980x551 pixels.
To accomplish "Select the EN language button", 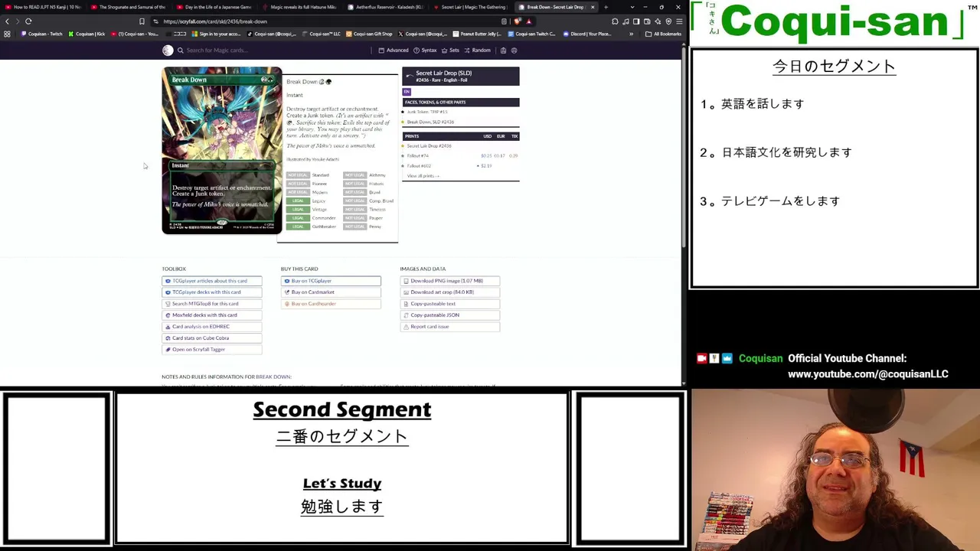I will coord(407,92).
